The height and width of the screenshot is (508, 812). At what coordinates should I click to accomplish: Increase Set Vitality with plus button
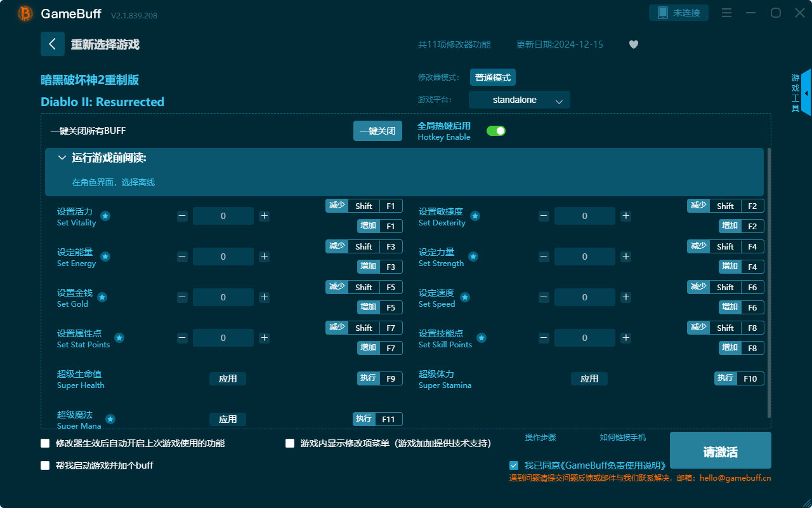point(265,216)
